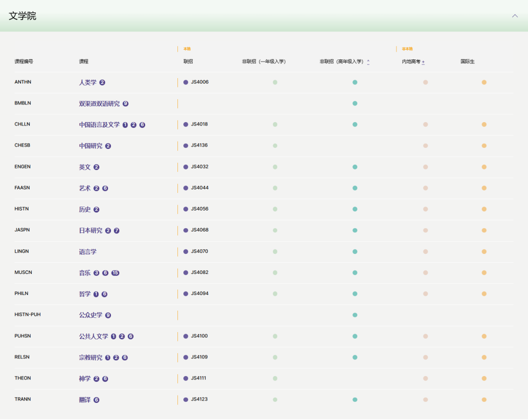Click note badge 7 next to 日本研究
This screenshot has width=528, height=420.
pos(117,231)
